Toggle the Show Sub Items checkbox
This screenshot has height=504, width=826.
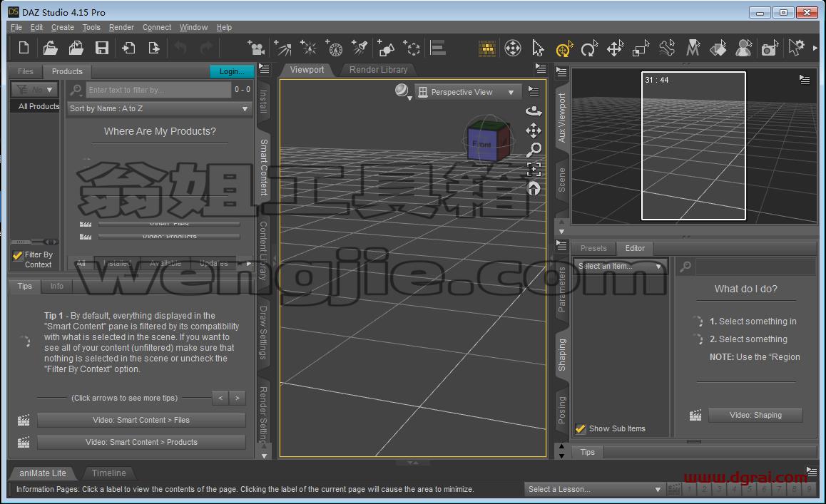581,428
